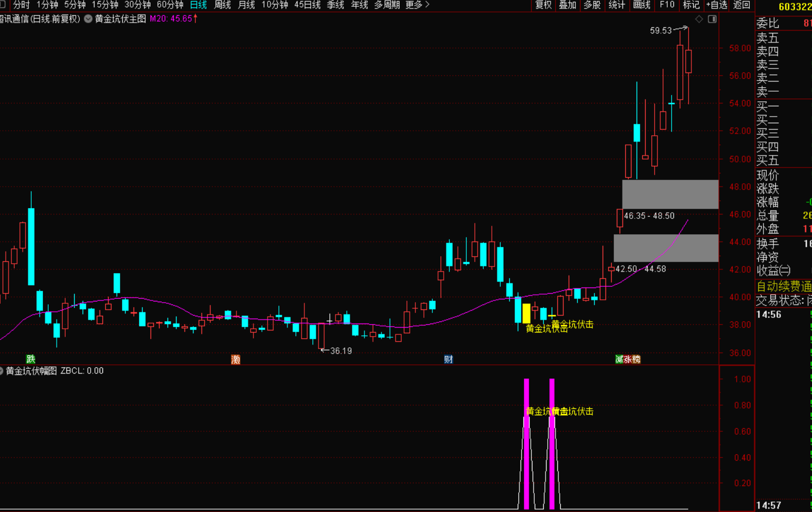Switch to the 周线 weekly period tab
The width and height of the screenshot is (812, 512).
click(222, 5)
